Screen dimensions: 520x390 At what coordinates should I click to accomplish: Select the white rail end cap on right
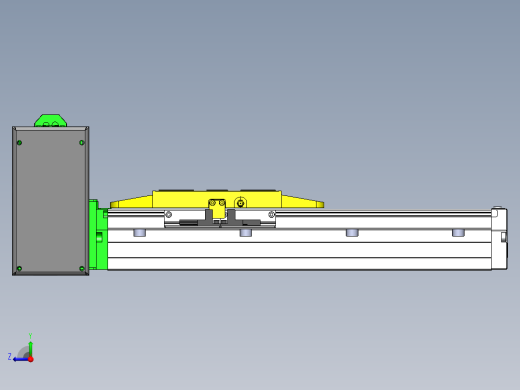pyautogui.click(x=499, y=238)
